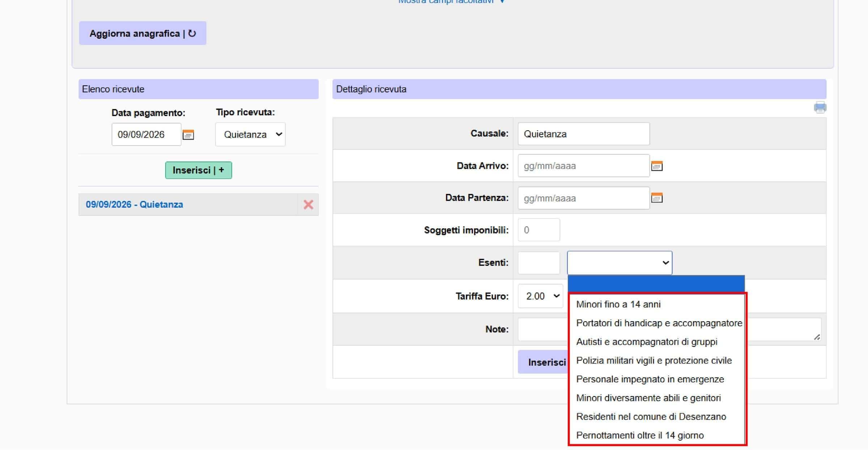Open the Data pagamento calendar picker
Image resolution: width=868 pixels, height=450 pixels.
pos(188,135)
